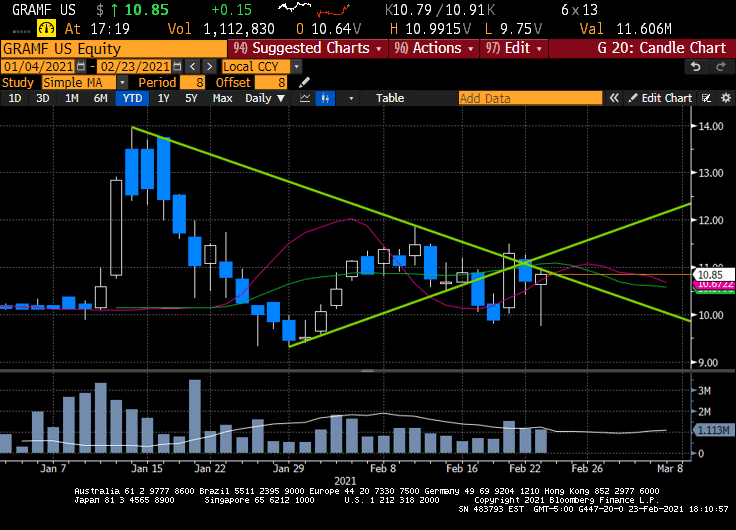Image resolution: width=736 pixels, height=530 pixels.
Task: Open the Actions dropdown menu
Action: coord(434,48)
